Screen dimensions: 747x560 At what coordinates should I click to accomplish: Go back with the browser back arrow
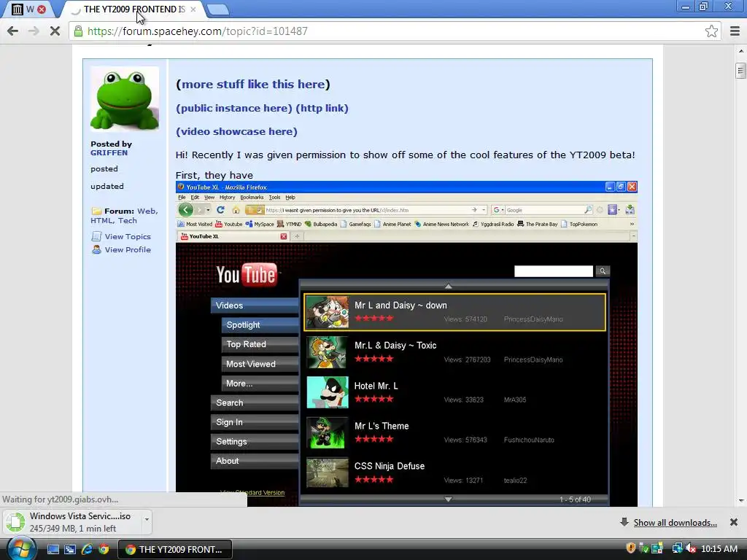13,31
